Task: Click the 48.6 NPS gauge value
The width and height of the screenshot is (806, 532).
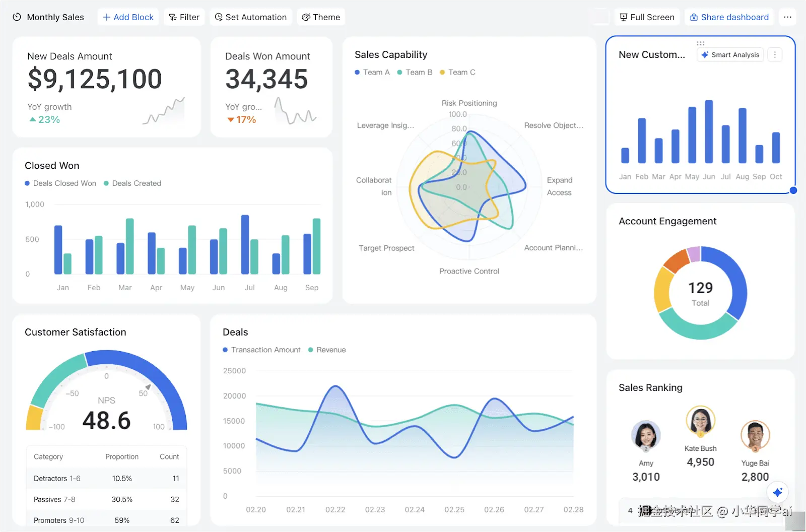Action: click(x=106, y=420)
